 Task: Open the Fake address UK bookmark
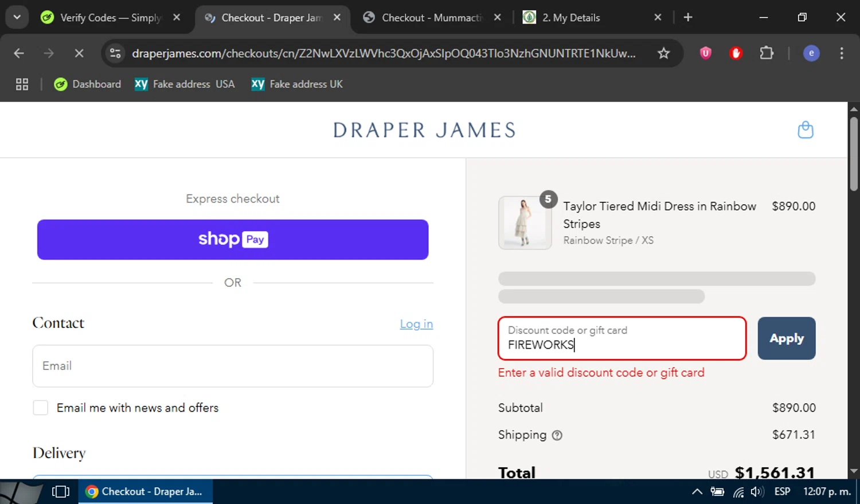[x=297, y=84]
